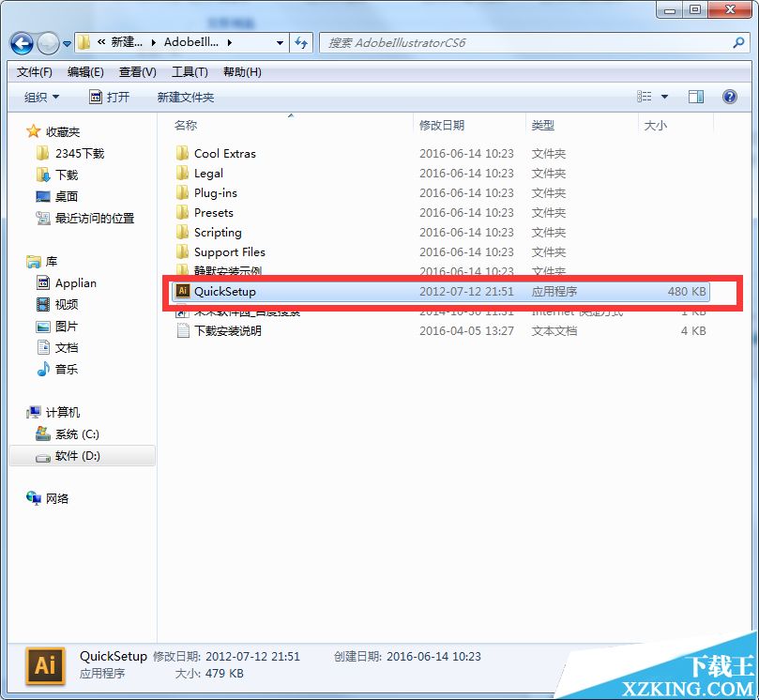The image size is (759, 700).
Task: Click 下载安装说明 file name
Action: (227, 330)
